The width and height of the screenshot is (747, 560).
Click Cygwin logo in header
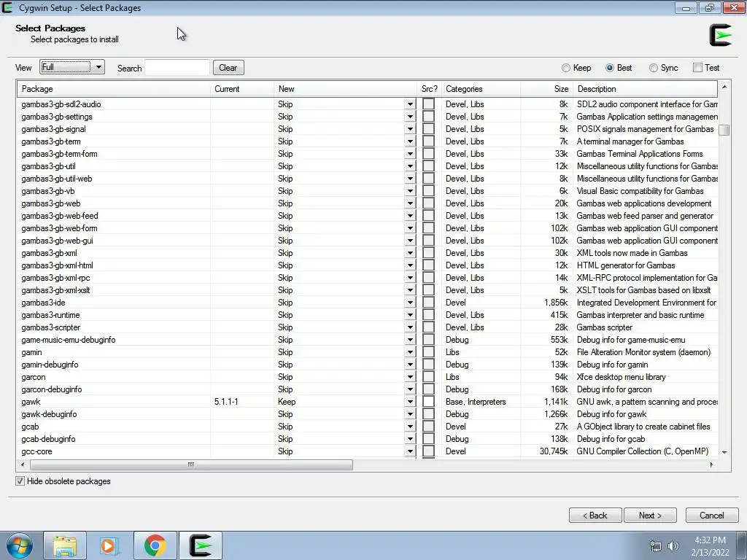(720, 35)
